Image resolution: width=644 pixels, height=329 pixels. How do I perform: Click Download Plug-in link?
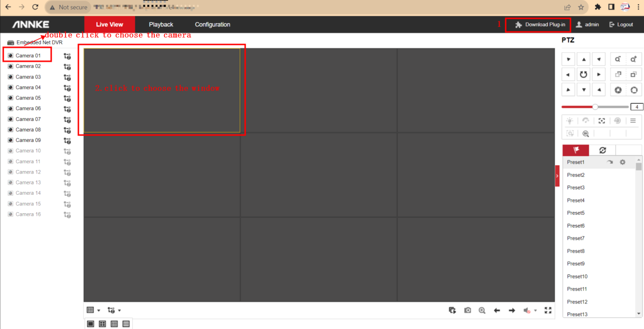pyautogui.click(x=540, y=25)
